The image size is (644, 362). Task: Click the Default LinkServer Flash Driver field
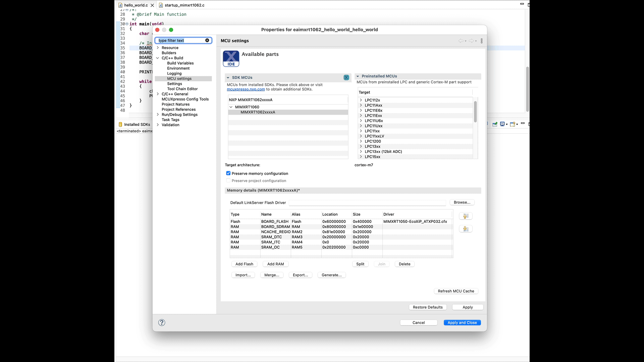point(367,203)
